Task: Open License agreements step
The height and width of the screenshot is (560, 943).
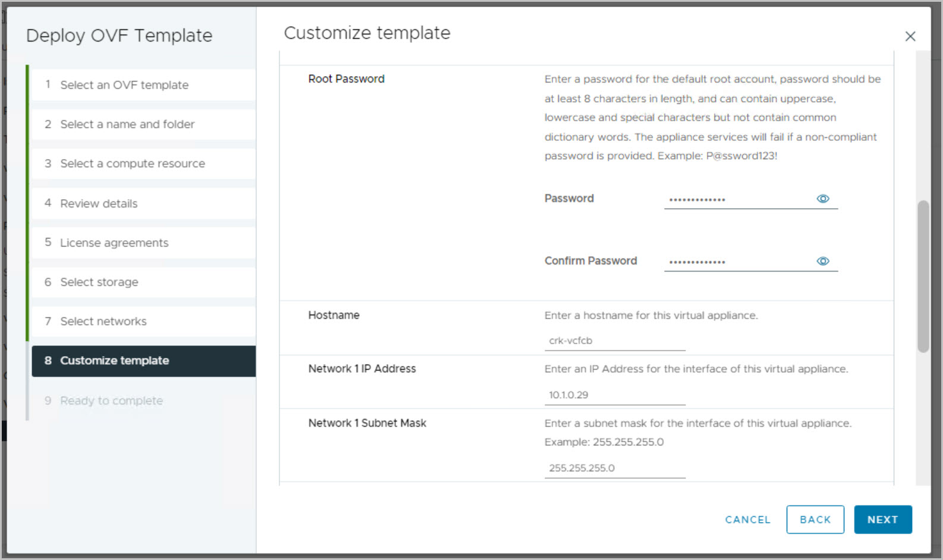Action: tap(114, 243)
